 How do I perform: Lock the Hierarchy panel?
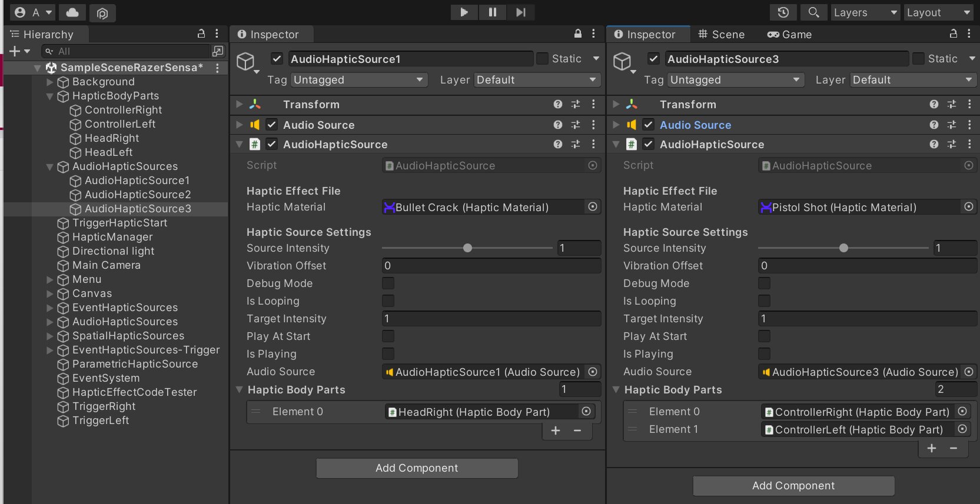(201, 34)
